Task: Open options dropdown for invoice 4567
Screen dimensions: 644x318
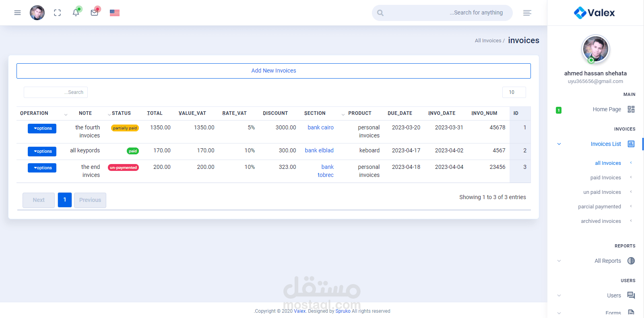Action: coord(42,151)
